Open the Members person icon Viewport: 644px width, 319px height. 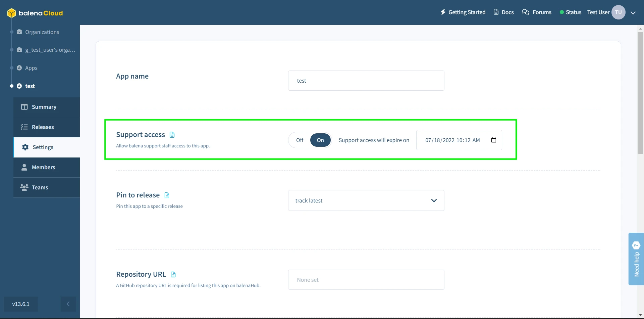click(24, 167)
